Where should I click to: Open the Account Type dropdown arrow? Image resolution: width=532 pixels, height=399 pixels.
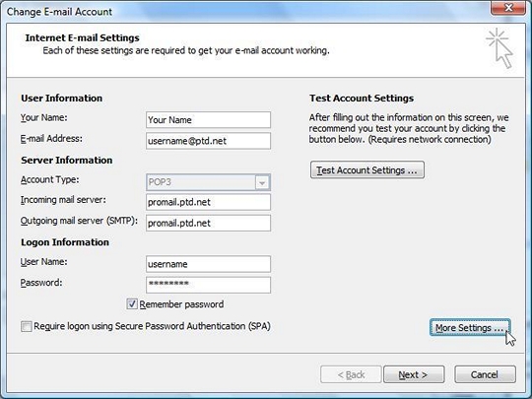click(x=262, y=182)
